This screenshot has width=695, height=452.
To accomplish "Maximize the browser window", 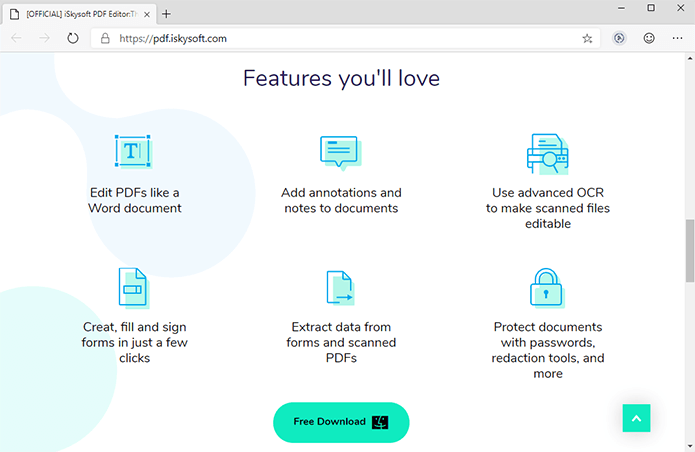I will pyautogui.click(x=651, y=8).
